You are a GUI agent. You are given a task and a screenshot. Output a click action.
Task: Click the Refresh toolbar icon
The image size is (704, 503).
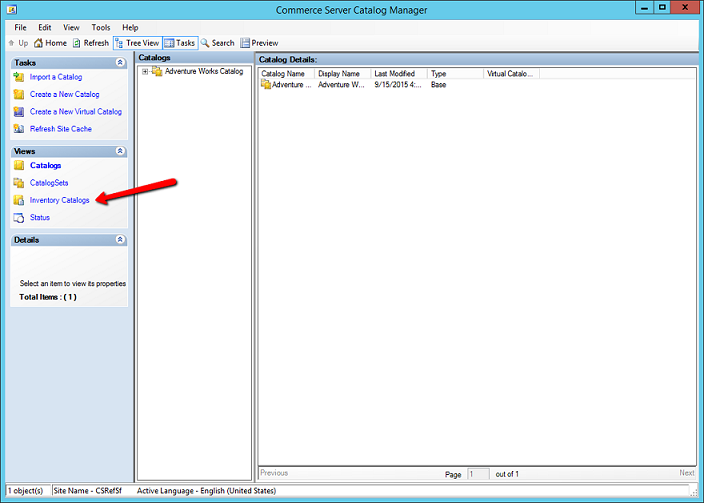76,43
